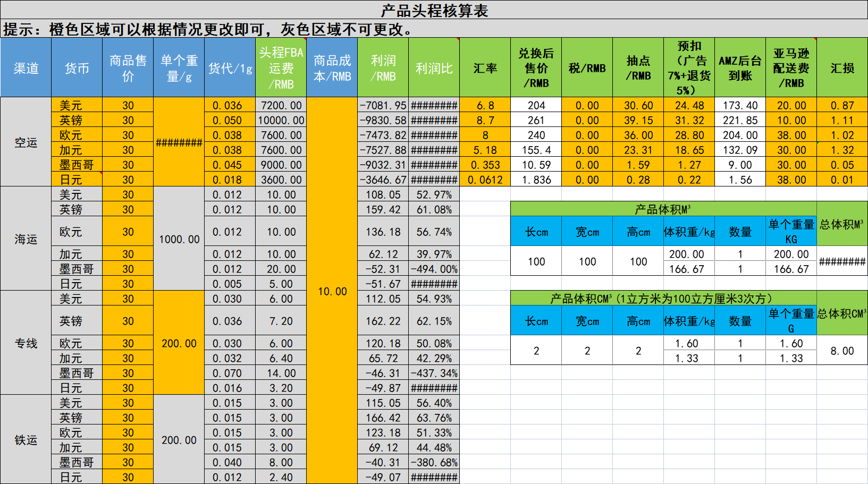Select profit ratio 52.97%
Image resolution: width=868 pixels, height=484 pixels.
click(x=434, y=194)
